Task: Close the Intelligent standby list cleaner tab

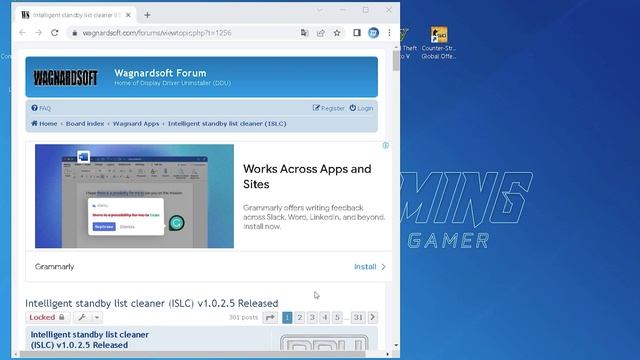Action: coord(128,15)
